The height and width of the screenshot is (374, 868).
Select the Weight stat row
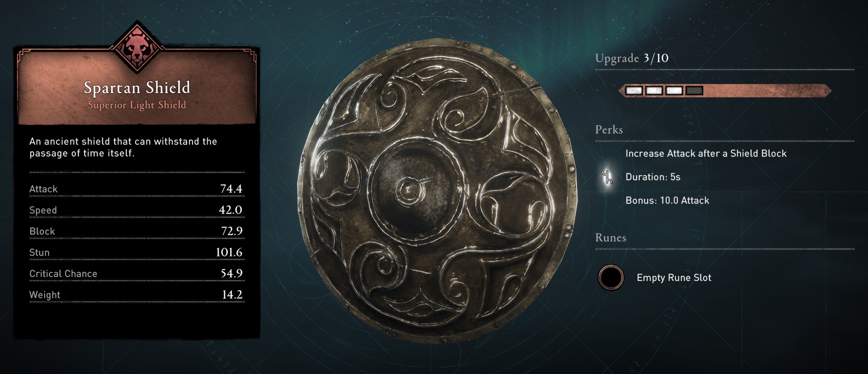pos(137,295)
